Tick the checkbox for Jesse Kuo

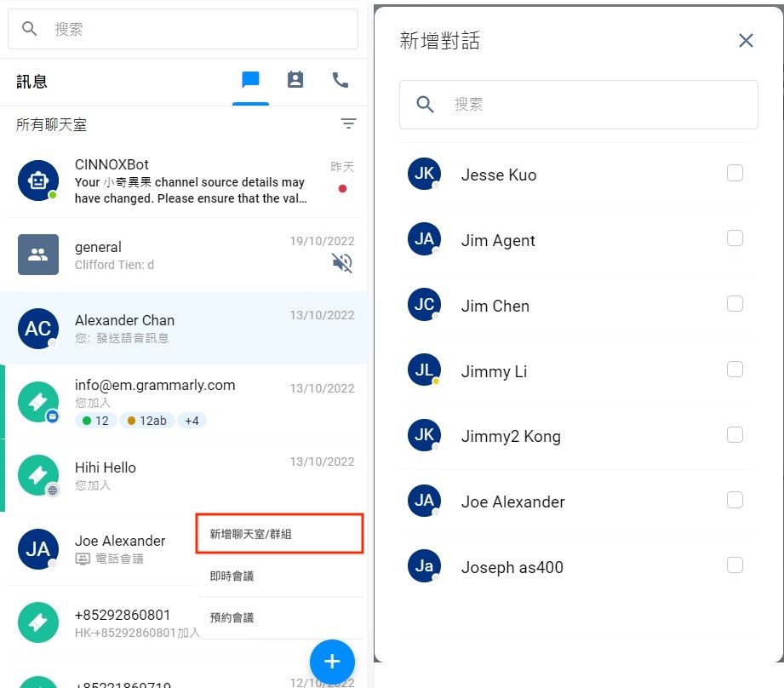pyautogui.click(x=735, y=173)
